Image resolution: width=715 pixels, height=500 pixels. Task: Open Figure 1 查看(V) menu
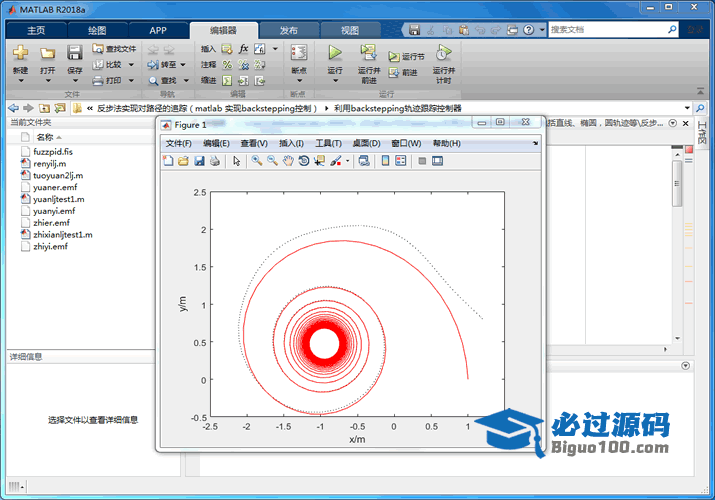[254, 144]
